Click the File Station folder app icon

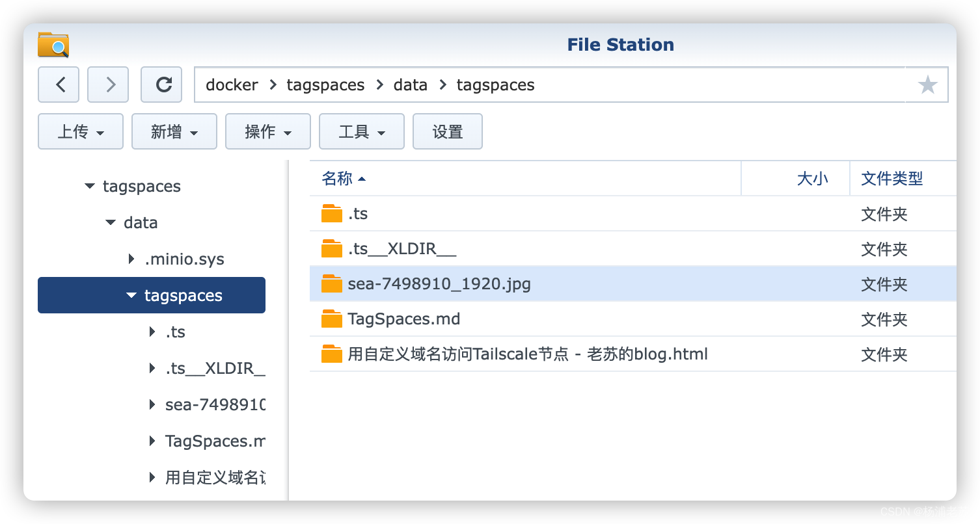pos(53,45)
